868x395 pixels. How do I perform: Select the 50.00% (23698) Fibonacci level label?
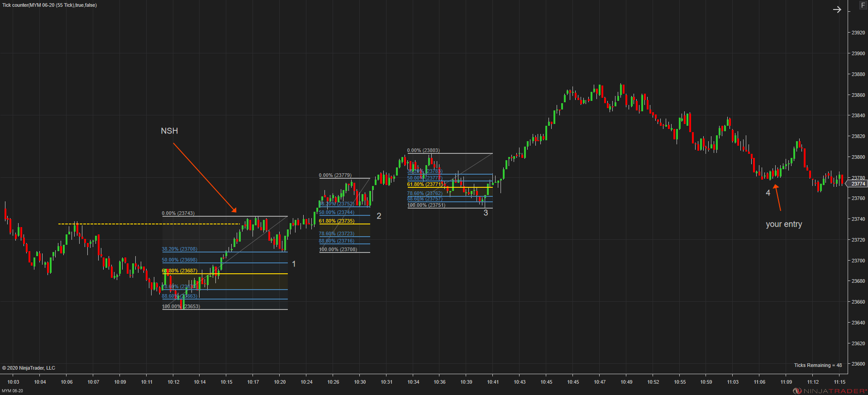coord(180,260)
